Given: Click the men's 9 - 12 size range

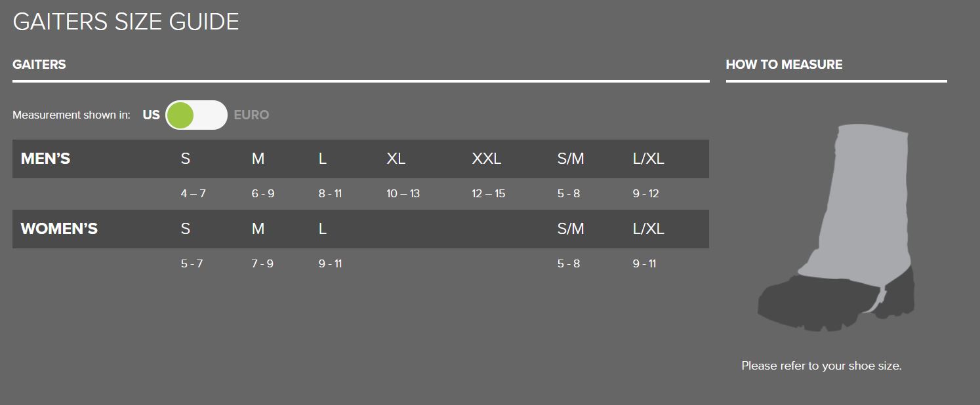Looking at the screenshot, I should (645, 194).
